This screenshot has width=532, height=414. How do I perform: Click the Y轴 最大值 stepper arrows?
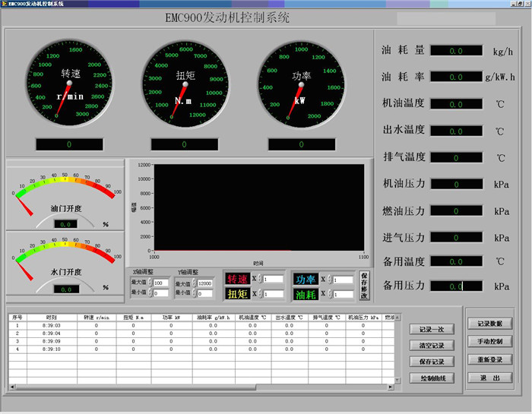point(195,283)
